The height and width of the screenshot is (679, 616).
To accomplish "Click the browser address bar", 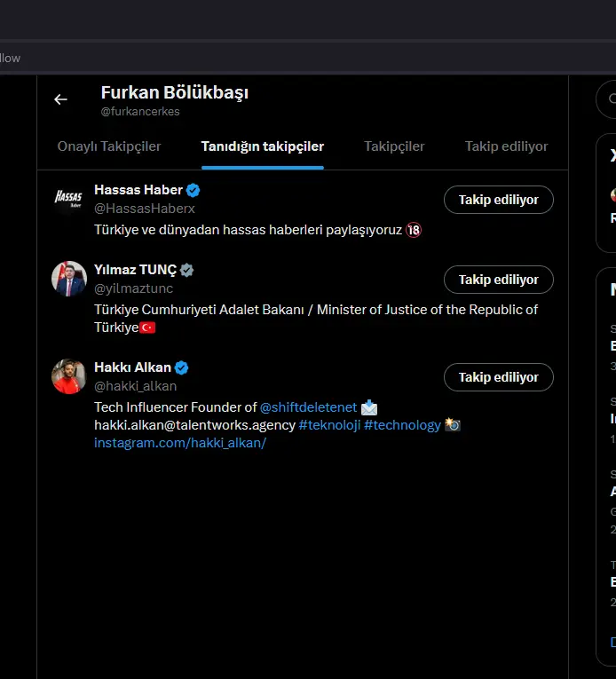I will tap(308, 58).
